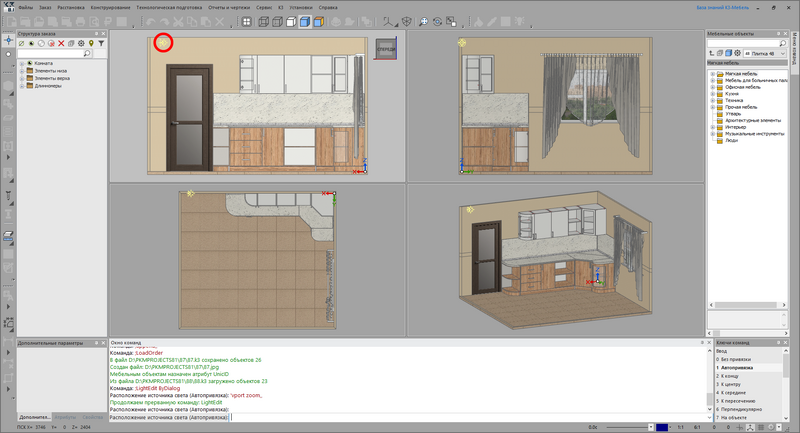800x433 pixels.
Task: Click the СПЕРЕДИ view cube
Action: tap(386, 48)
